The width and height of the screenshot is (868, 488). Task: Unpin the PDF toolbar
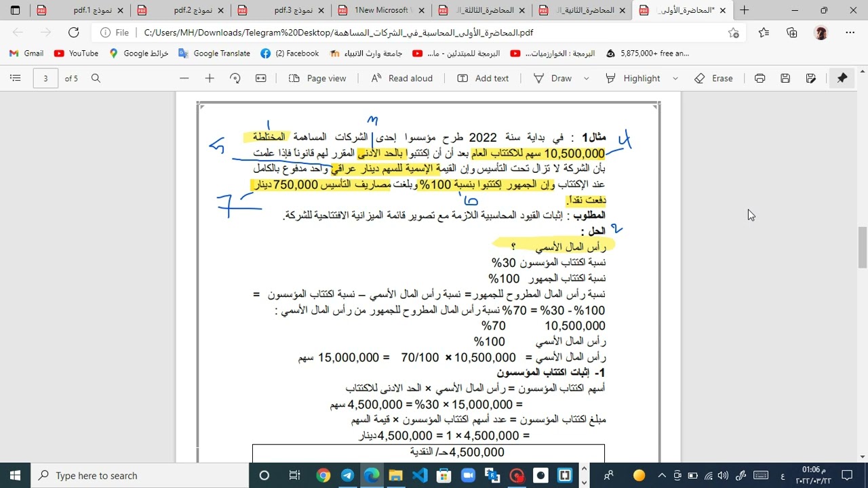point(842,79)
